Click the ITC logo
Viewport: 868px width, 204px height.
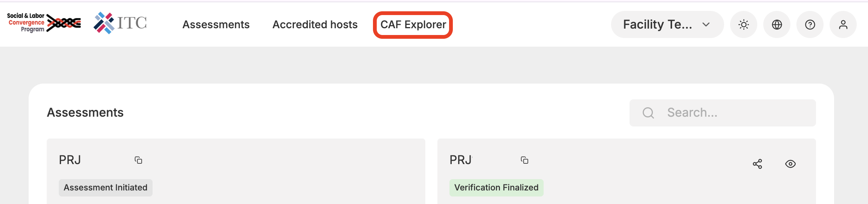[x=120, y=23]
